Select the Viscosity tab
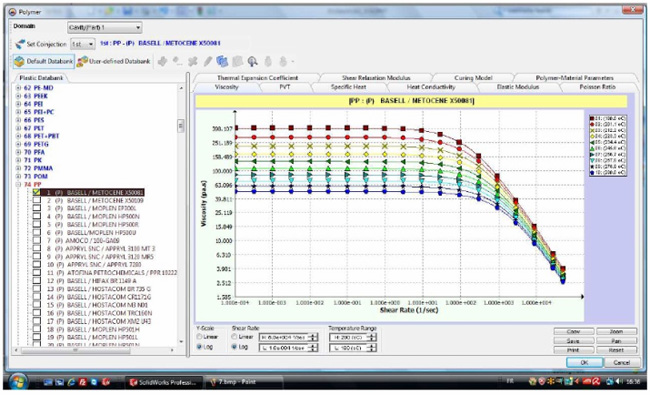 pyautogui.click(x=226, y=87)
